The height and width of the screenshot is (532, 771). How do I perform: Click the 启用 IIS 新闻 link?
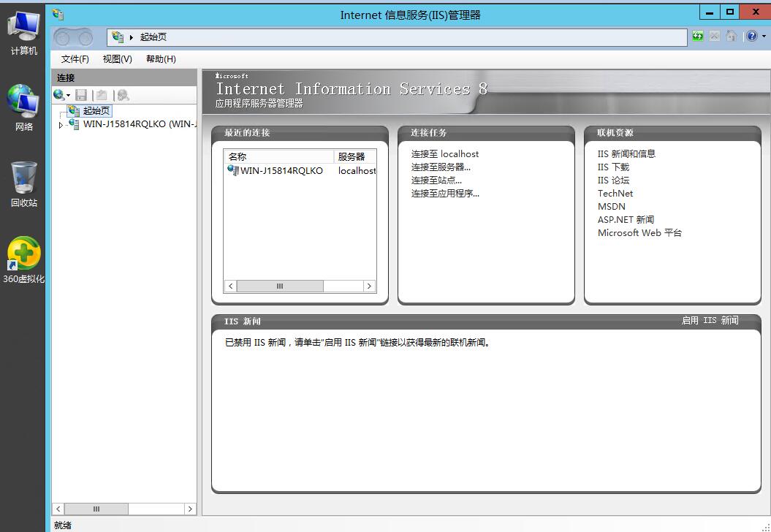[709, 321]
